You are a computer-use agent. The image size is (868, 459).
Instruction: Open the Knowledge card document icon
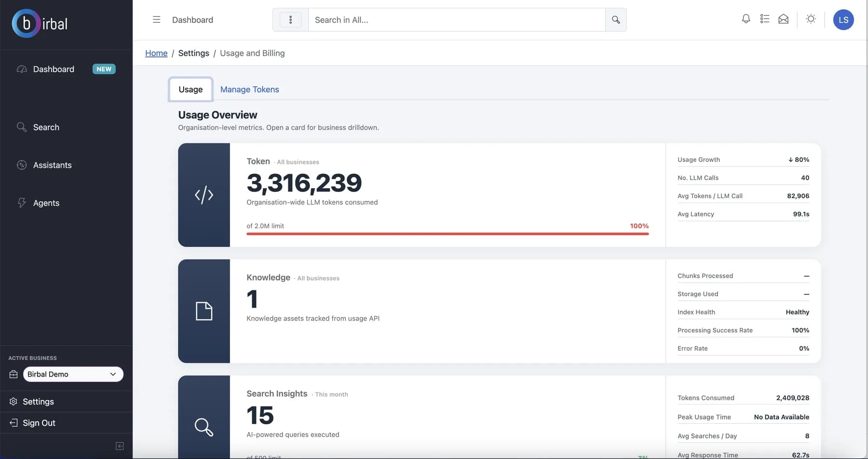(204, 311)
